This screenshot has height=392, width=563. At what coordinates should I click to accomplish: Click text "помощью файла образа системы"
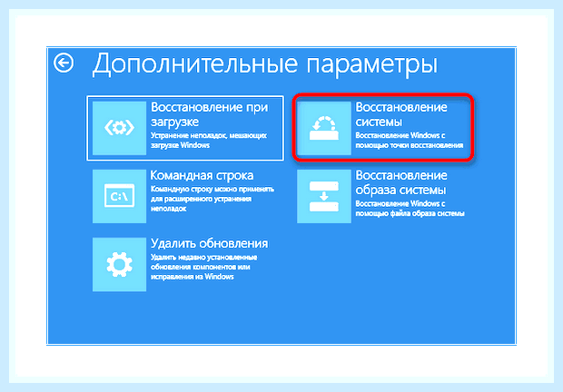410,213
